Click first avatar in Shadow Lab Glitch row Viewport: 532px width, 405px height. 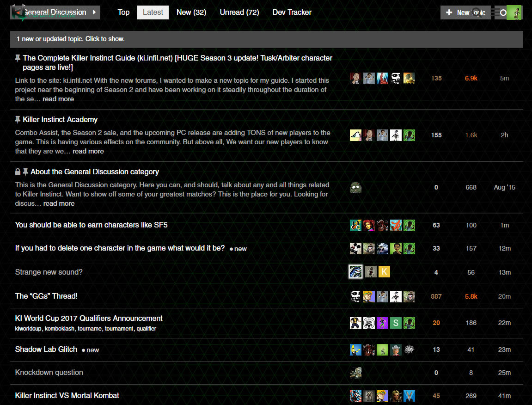[355, 350]
